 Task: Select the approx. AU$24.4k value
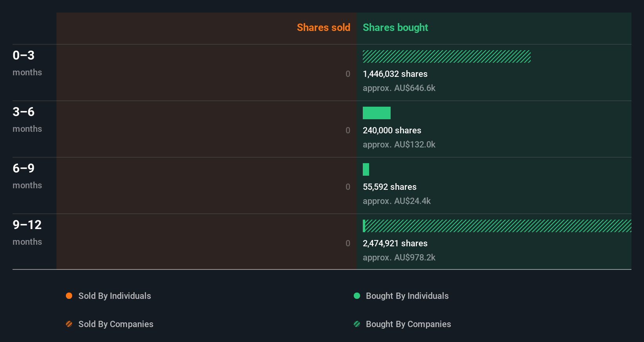pyautogui.click(x=397, y=201)
